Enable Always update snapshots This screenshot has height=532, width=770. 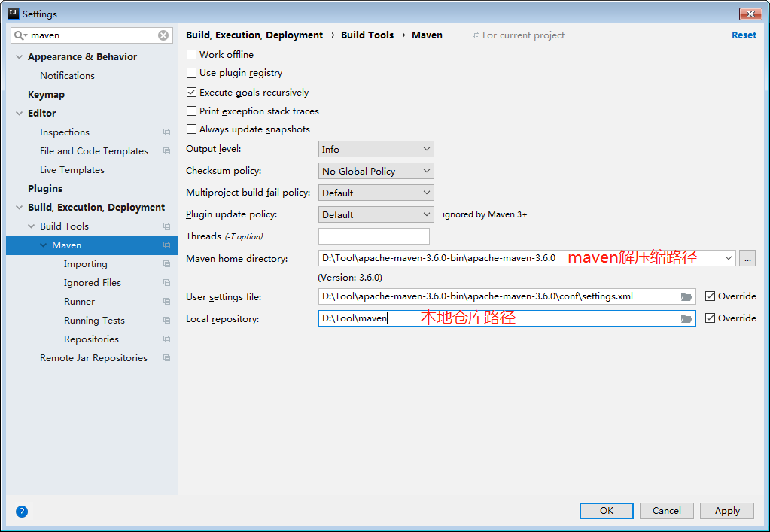coord(191,129)
